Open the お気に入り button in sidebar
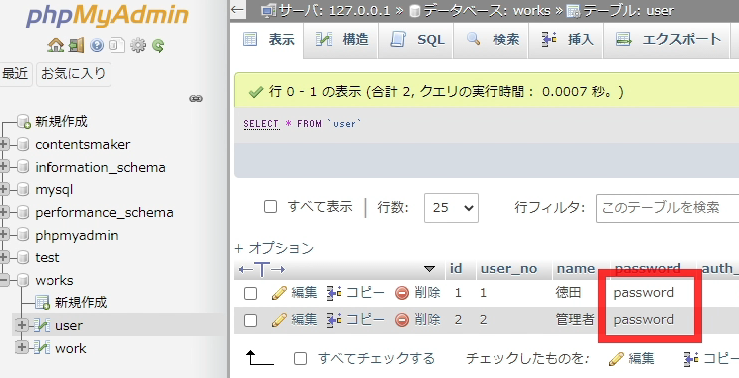Screen dimensions: 739x378 (74, 74)
